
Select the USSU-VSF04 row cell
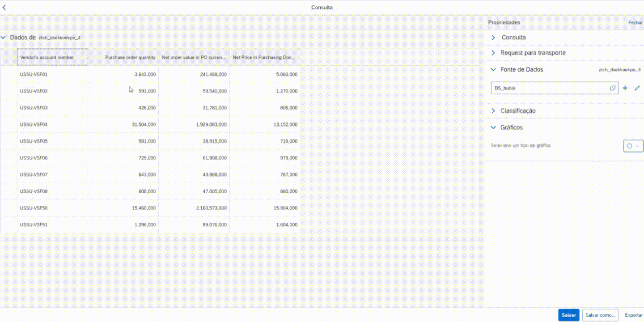tap(52, 124)
